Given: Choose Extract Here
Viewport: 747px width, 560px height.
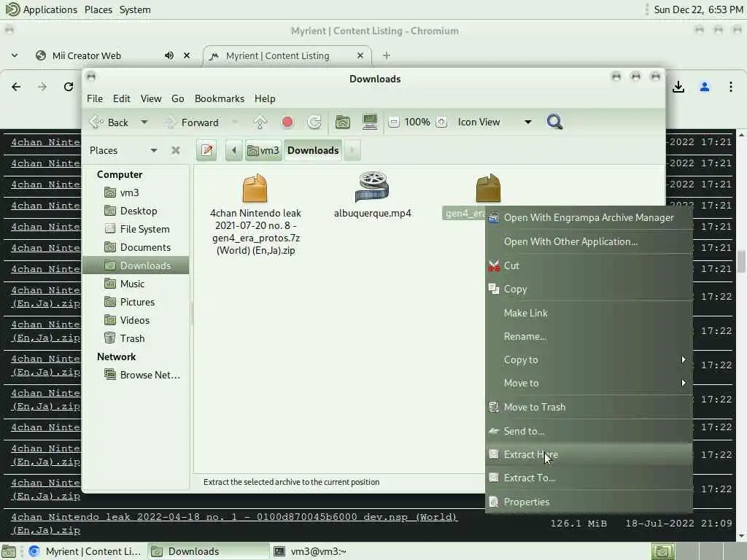Looking at the screenshot, I should 589,455.
